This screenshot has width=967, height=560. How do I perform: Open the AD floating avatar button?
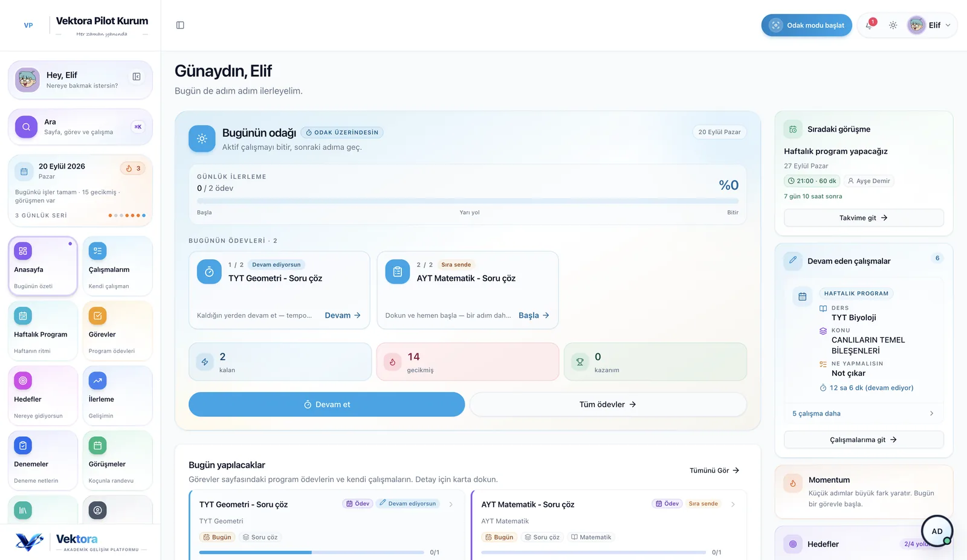click(937, 531)
